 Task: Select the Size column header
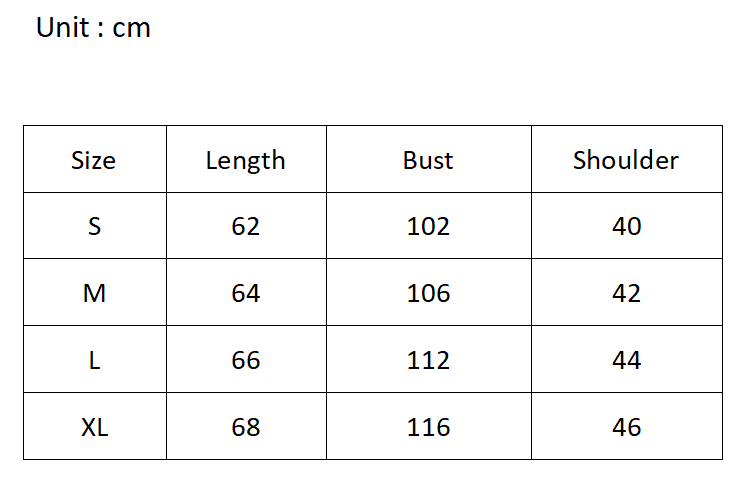click(94, 160)
